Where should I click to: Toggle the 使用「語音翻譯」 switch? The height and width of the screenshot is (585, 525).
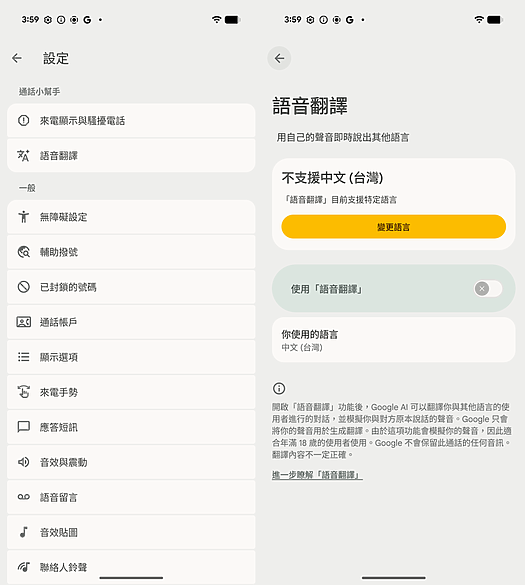point(488,288)
